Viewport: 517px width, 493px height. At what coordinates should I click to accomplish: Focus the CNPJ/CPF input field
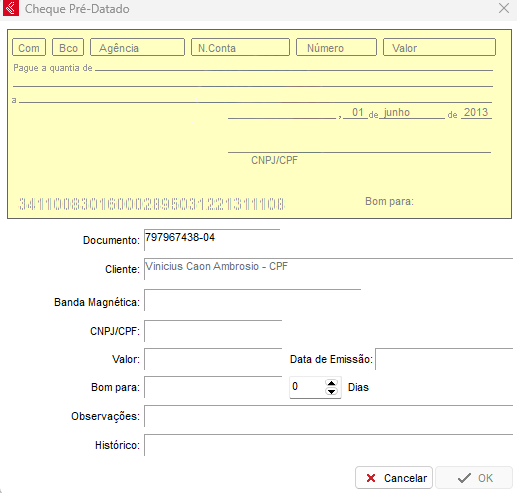pos(213,331)
